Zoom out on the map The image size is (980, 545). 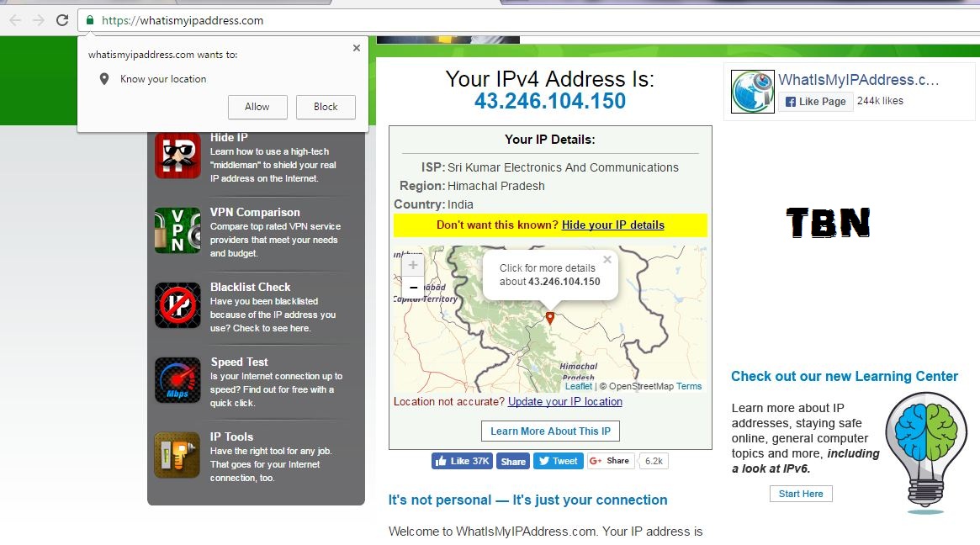tap(413, 288)
